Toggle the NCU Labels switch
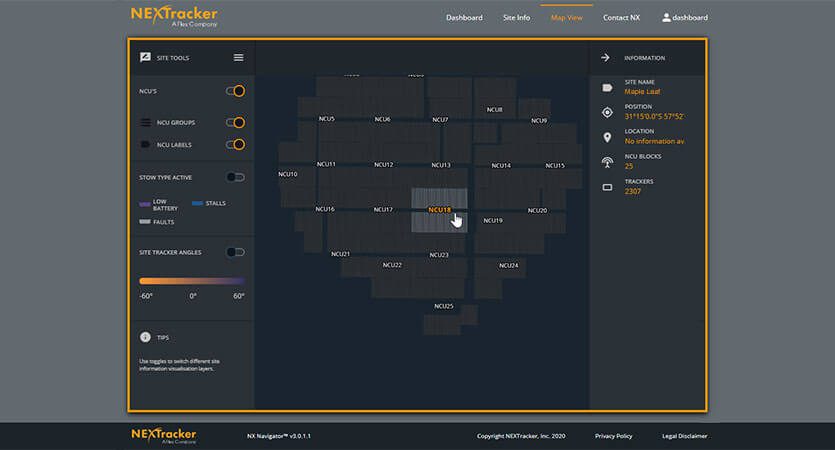 (x=235, y=144)
